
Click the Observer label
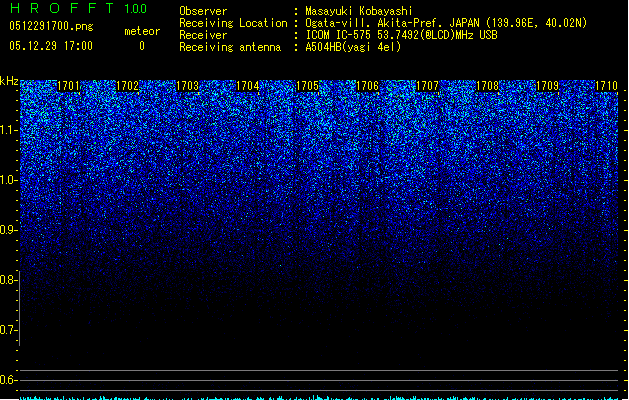[203, 11]
